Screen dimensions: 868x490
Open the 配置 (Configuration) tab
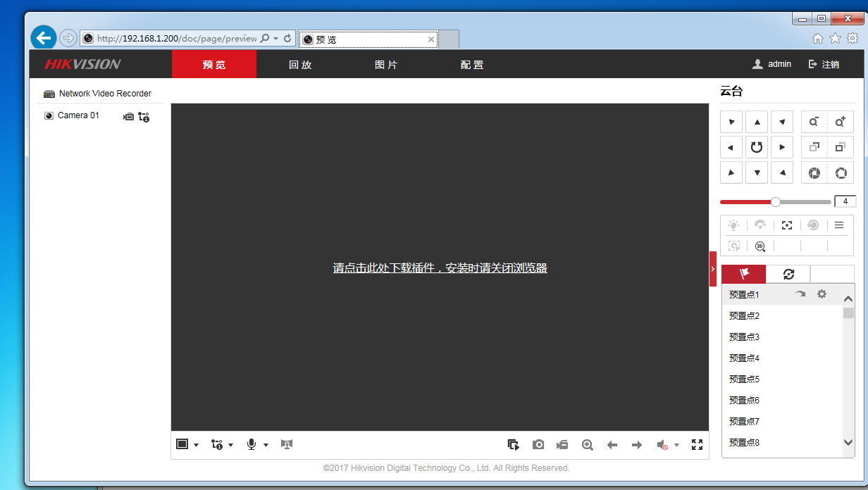[x=472, y=65]
